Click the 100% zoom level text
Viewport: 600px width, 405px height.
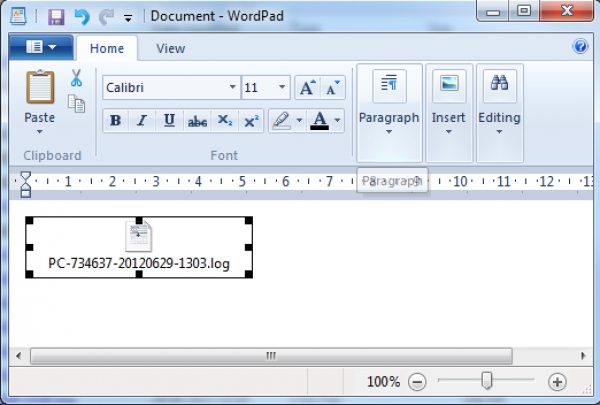pos(383,382)
